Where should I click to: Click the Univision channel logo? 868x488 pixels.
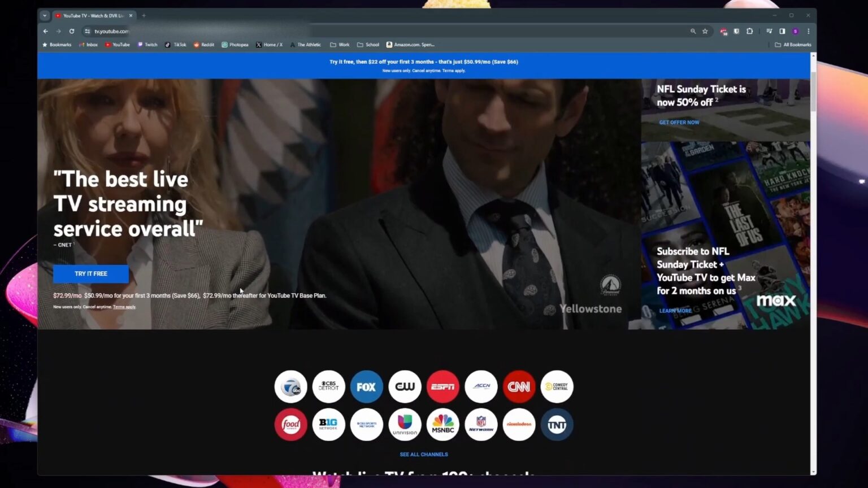pos(405,424)
